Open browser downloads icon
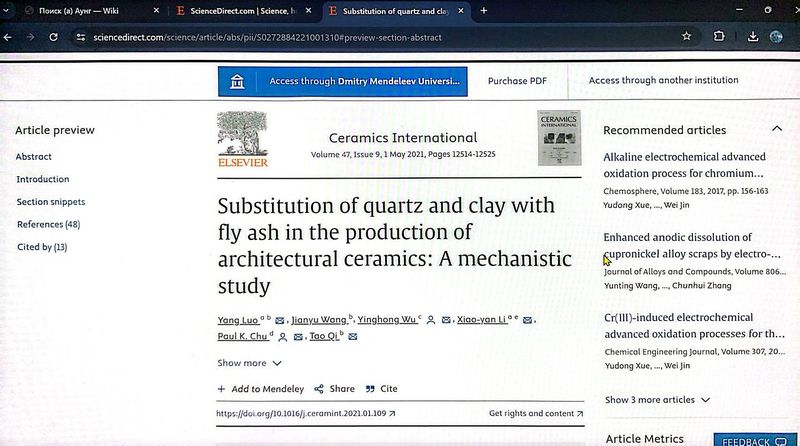The width and height of the screenshot is (800, 446). (x=752, y=37)
